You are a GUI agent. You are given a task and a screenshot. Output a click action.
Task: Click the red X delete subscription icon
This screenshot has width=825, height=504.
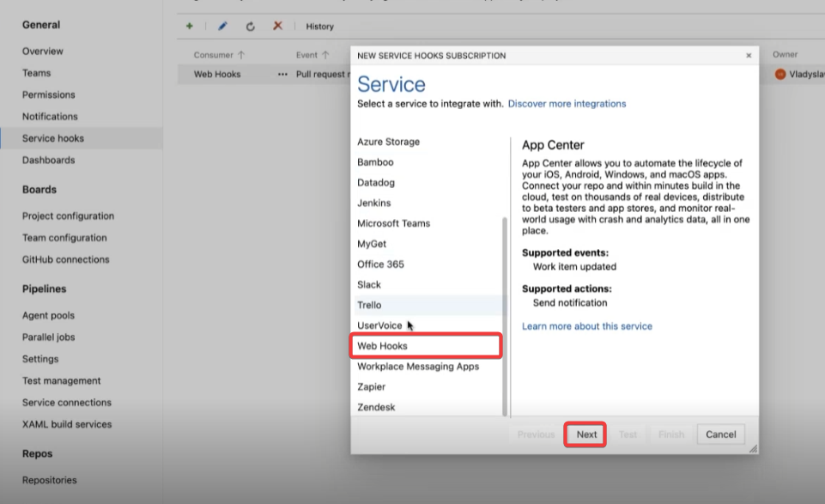pos(277,27)
